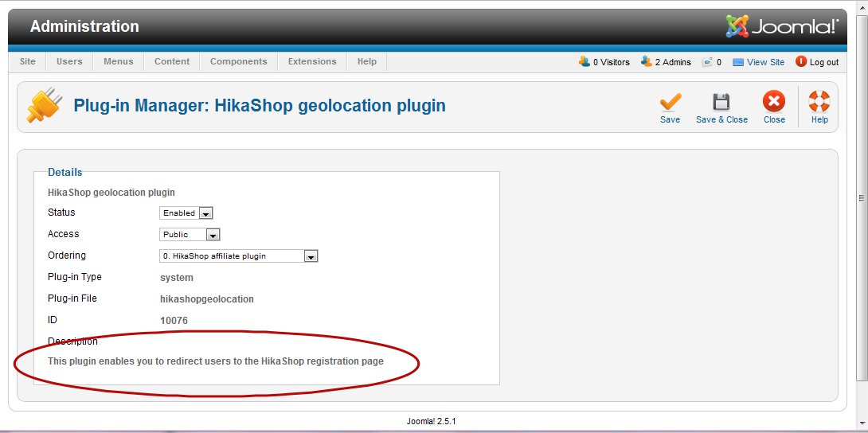Click the Status field label
The height and width of the screenshot is (433, 868).
61,213
